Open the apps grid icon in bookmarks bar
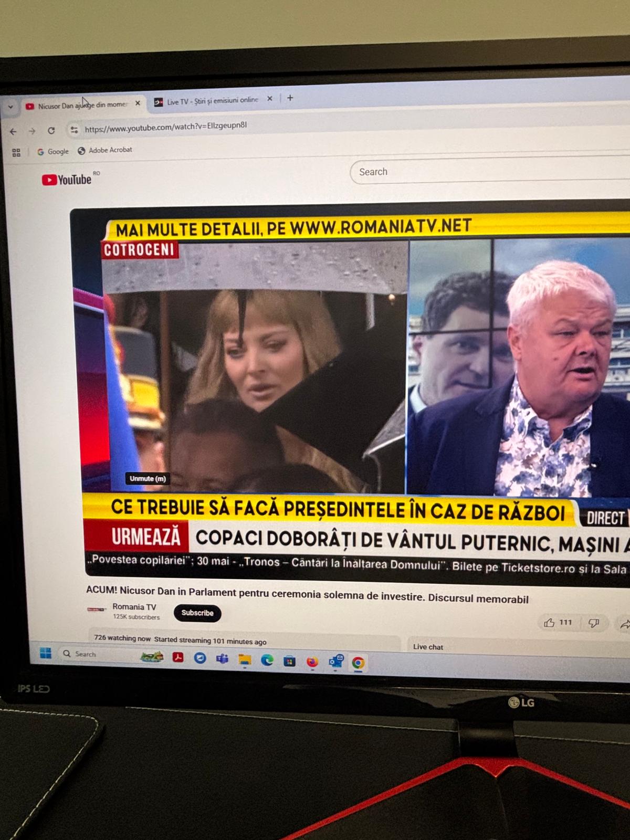 pyautogui.click(x=16, y=152)
